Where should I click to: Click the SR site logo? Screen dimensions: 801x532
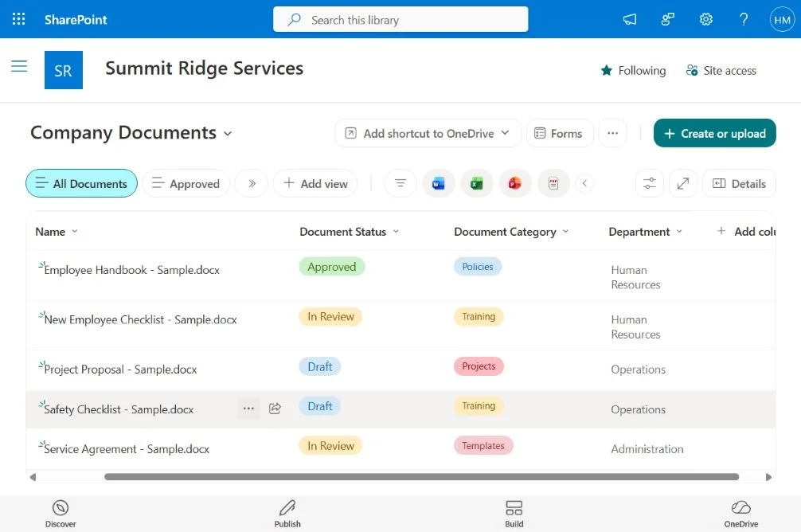pyautogui.click(x=64, y=70)
